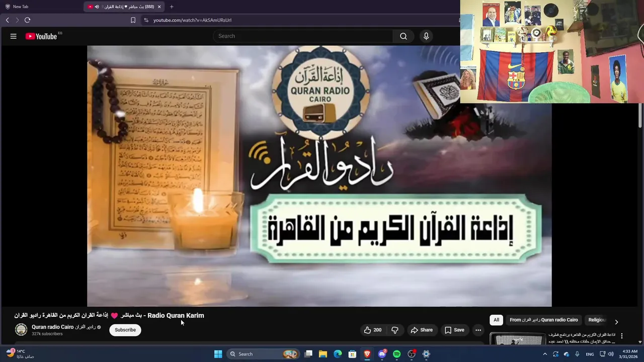Open a new browser tab with plus

pyautogui.click(x=172, y=7)
